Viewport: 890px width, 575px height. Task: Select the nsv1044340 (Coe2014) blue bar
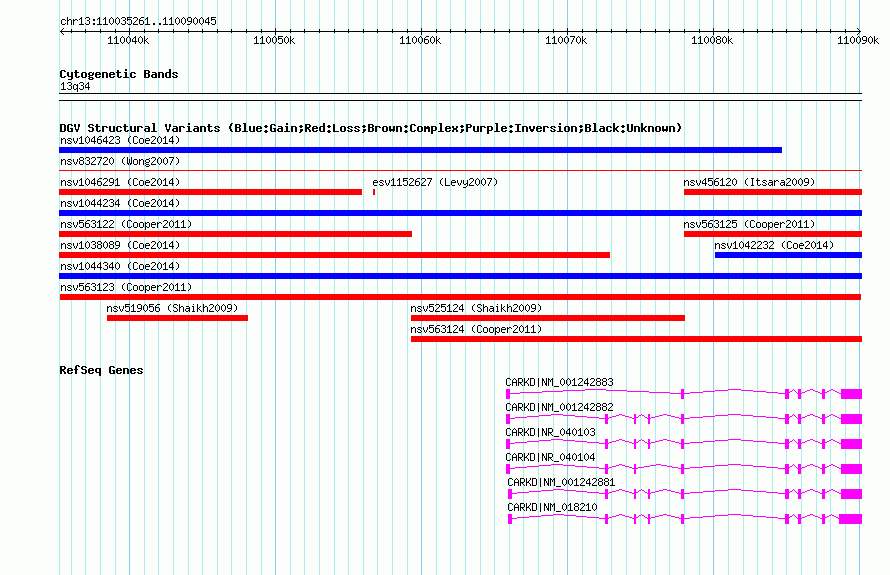pos(460,276)
